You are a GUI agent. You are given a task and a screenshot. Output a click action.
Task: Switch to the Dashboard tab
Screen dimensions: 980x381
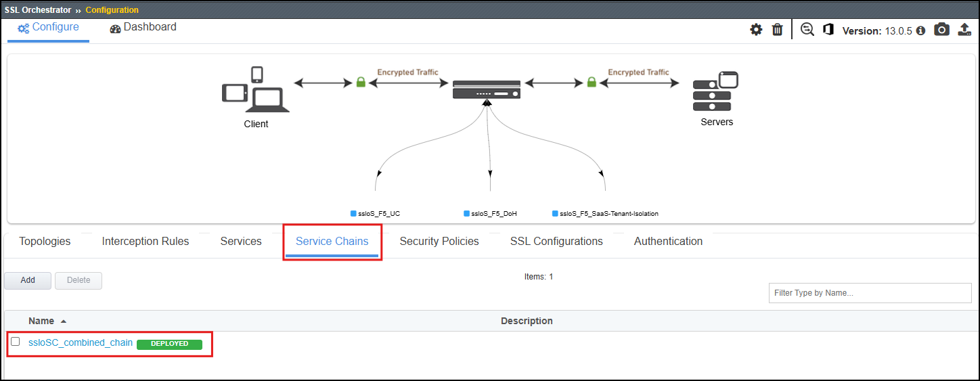pos(143,28)
